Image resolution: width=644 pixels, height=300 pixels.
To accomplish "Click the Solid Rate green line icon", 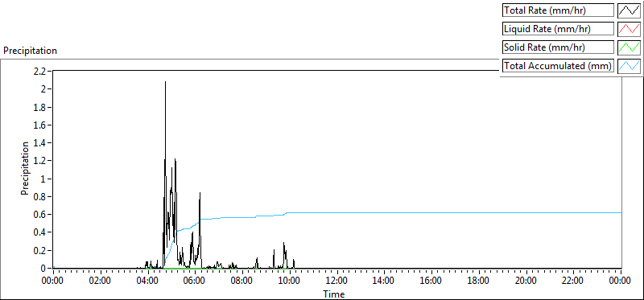I will (x=630, y=47).
